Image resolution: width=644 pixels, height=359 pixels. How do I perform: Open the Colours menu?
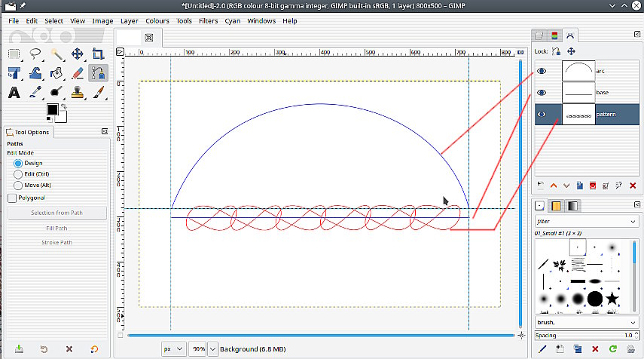(157, 21)
